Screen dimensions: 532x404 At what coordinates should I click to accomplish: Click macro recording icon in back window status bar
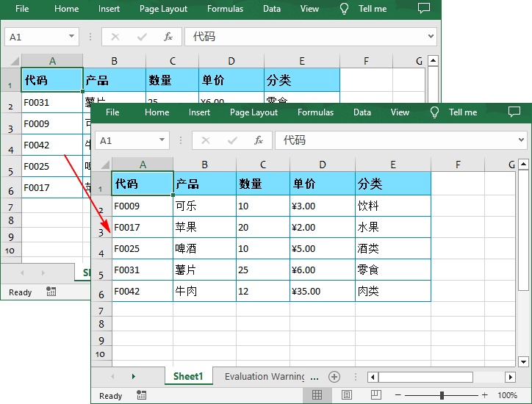tap(51, 292)
